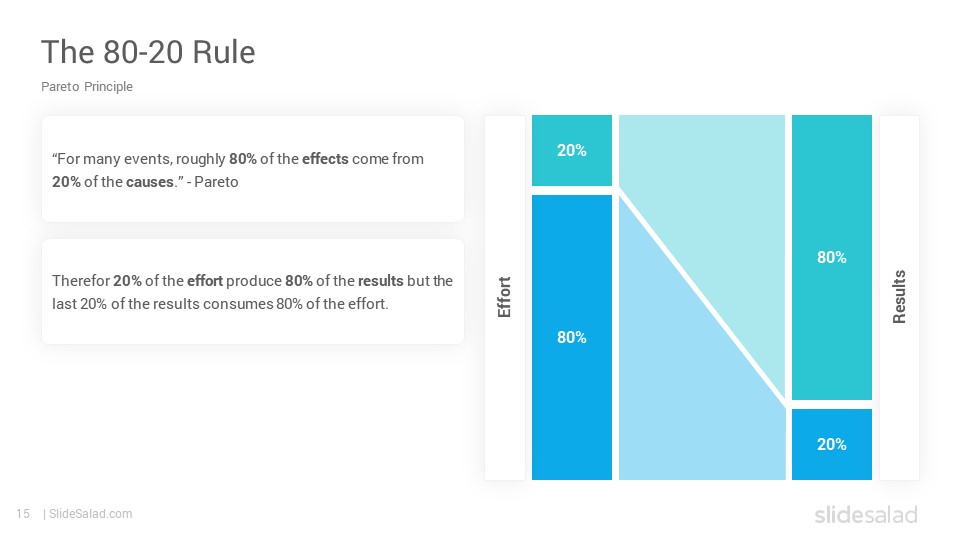Click the title "The 80-20 Rule"
This screenshot has height=540, width=960.
tap(148, 52)
